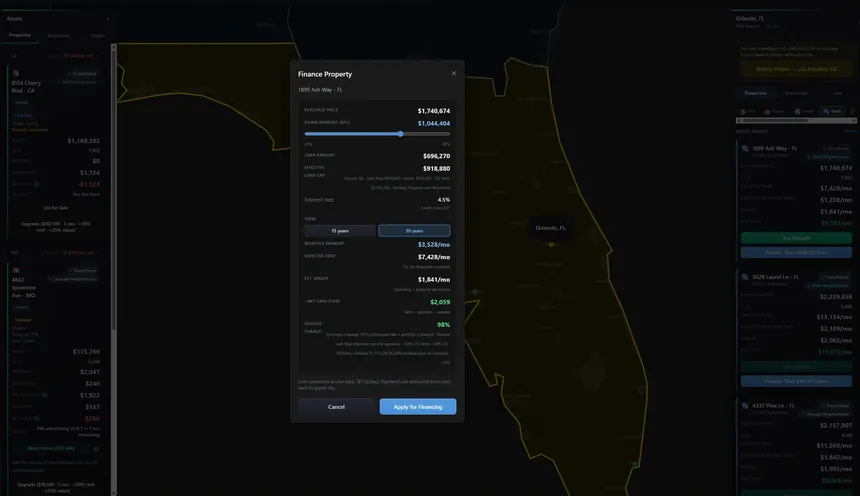Close the Finance Property dialog
The width and height of the screenshot is (860, 496).
coord(454,74)
